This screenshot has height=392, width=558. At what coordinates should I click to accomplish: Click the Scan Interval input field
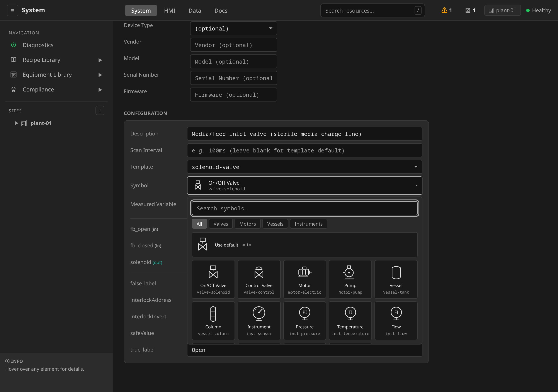point(305,150)
